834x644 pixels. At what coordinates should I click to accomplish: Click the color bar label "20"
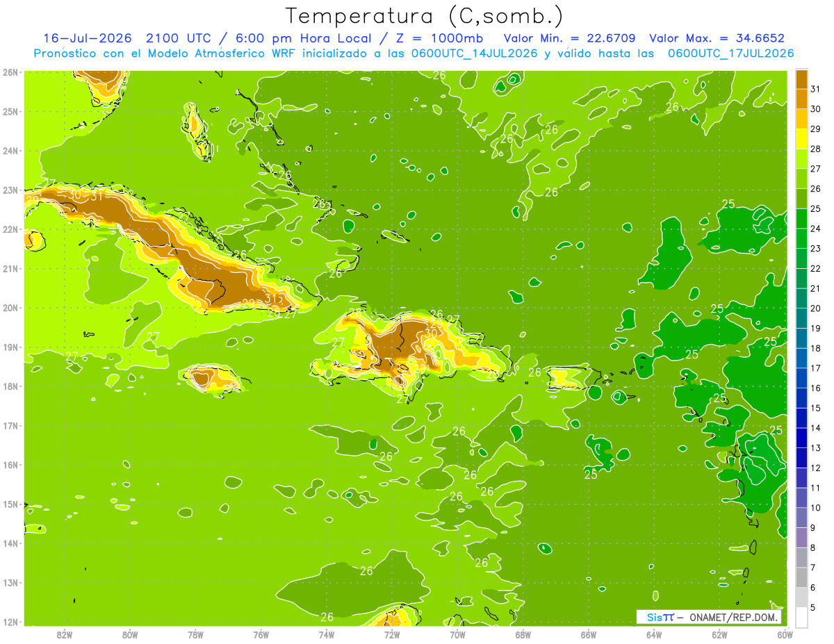pos(815,308)
